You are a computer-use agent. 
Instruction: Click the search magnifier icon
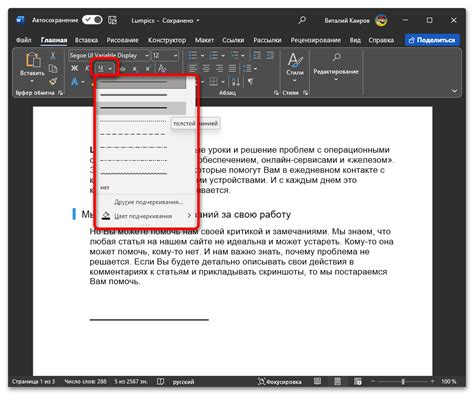coord(302,20)
